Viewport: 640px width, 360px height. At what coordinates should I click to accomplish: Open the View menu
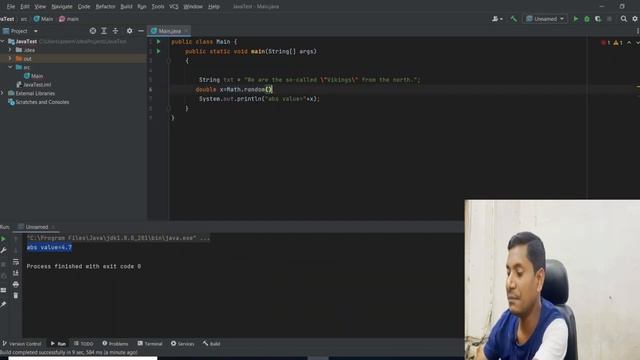40,7
